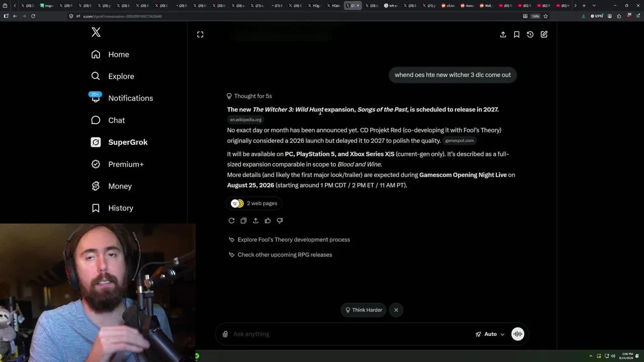Click the Think Harder button

[x=364, y=310]
